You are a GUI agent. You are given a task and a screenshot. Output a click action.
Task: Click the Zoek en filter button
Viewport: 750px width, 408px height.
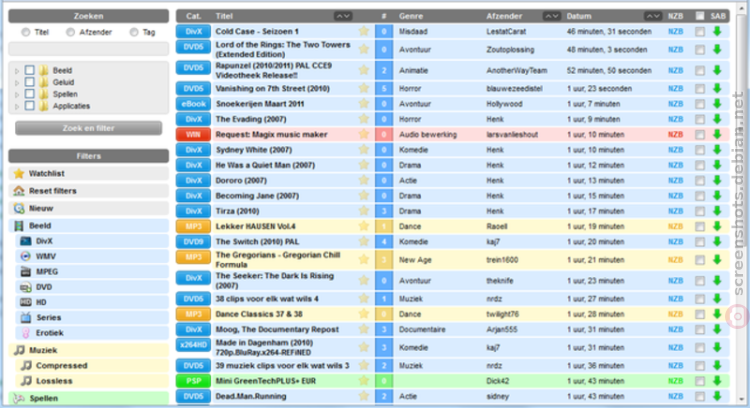click(x=88, y=128)
